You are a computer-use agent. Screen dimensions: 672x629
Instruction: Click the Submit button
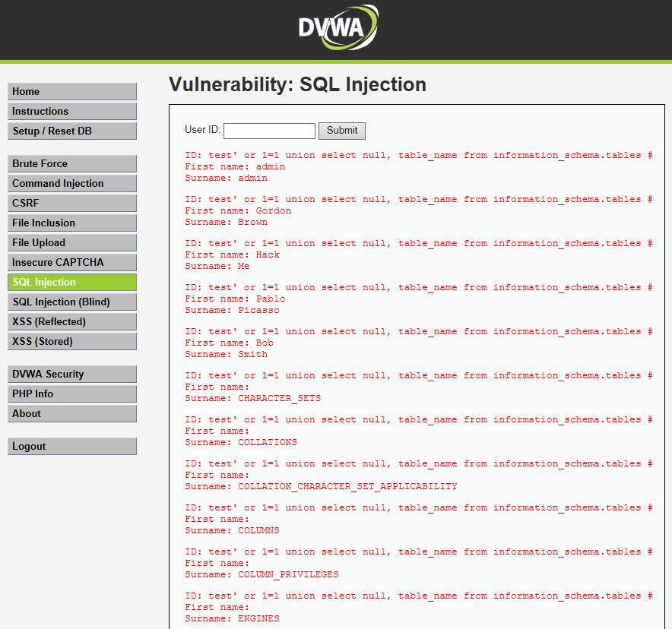pyautogui.click(x=342, y=131)
